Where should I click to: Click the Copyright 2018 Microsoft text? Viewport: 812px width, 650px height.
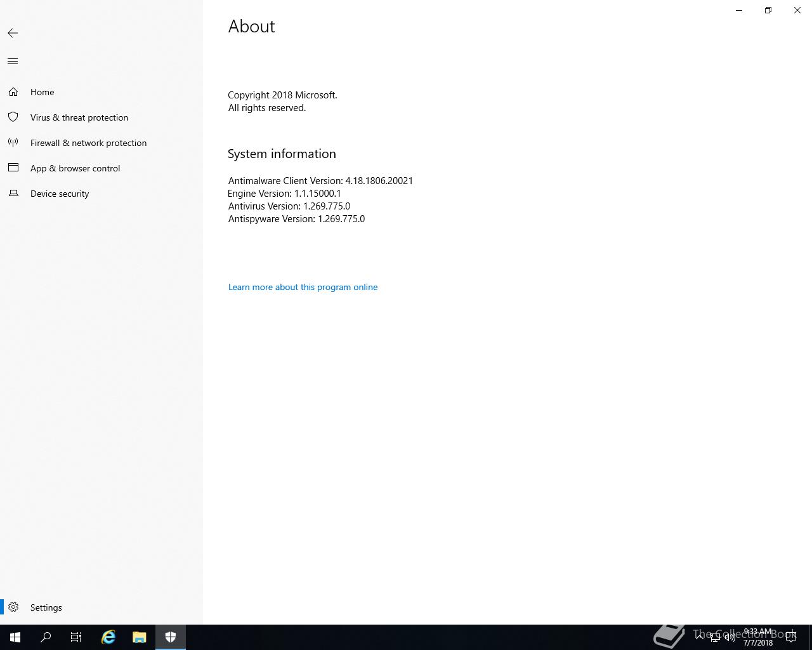tap(282, 95)
